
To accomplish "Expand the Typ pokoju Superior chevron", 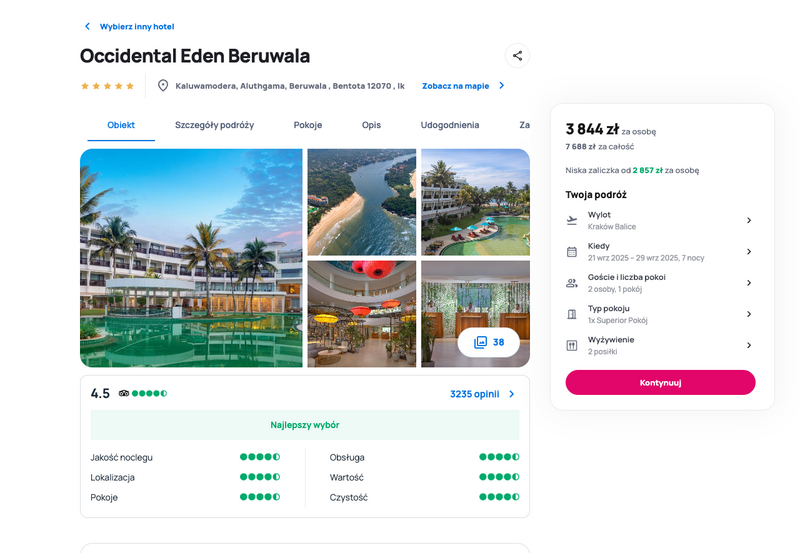I will pos(749,314).
